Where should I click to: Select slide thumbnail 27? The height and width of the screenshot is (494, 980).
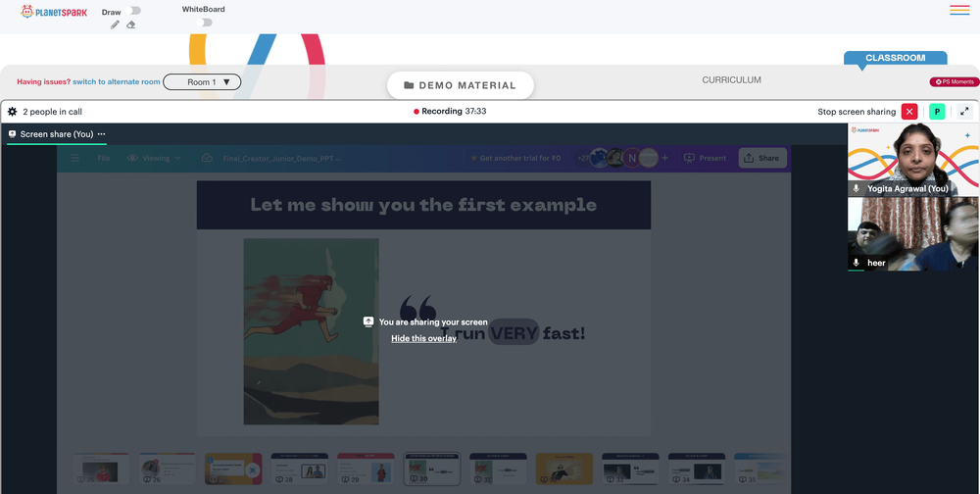coord(233,469)
